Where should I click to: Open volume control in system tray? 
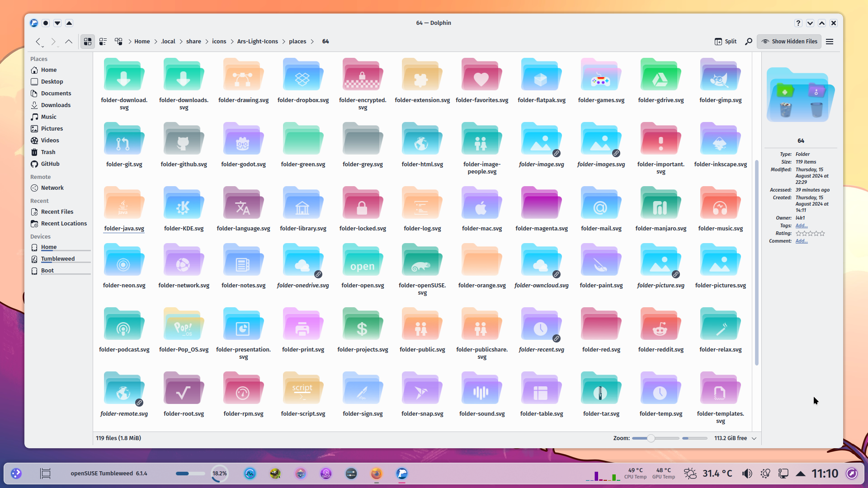click(747, 474)
